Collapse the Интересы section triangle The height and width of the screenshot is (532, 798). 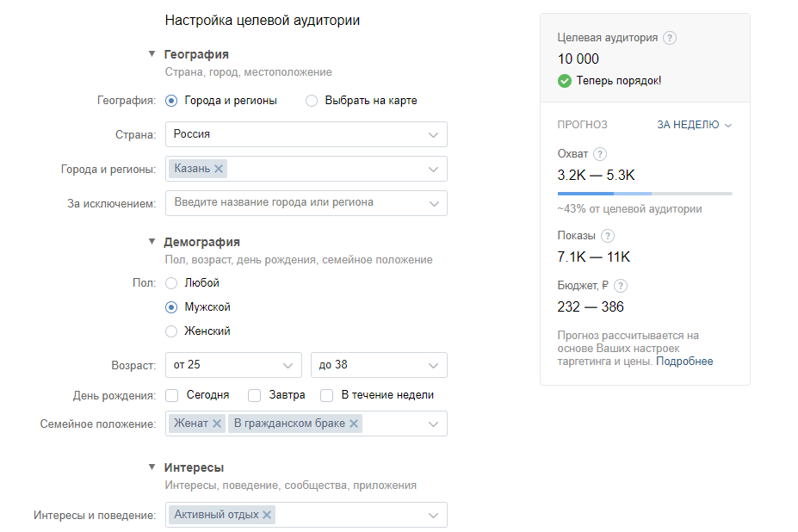pyautogui.click(x=152, y=467)
